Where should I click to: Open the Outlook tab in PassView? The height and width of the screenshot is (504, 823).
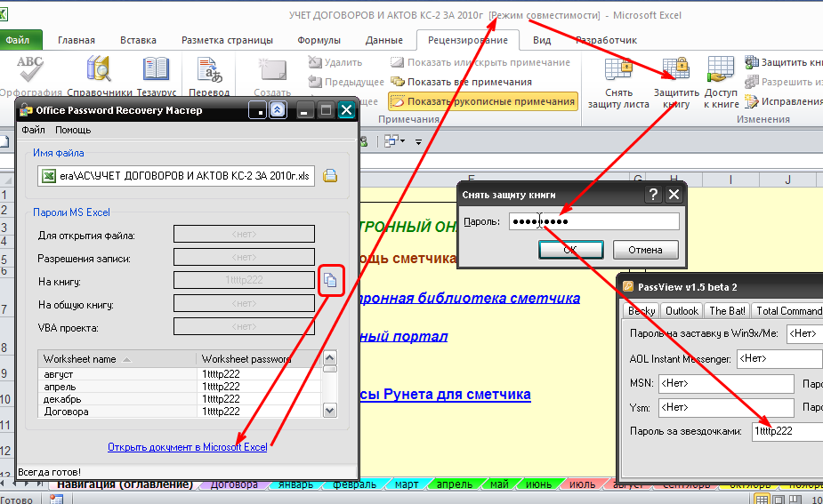coord(682,310)
